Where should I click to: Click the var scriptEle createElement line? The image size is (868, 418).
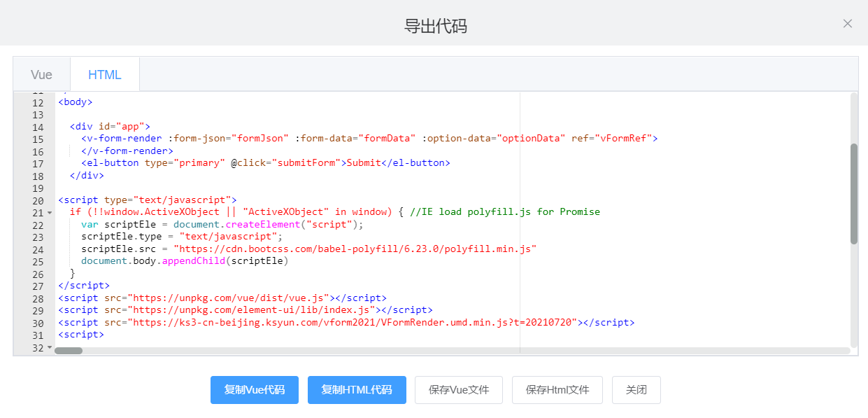tap(223, 224)
